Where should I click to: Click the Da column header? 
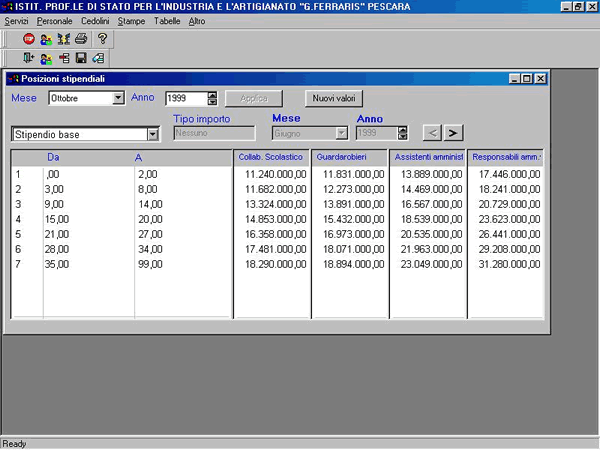click(53, 157)
